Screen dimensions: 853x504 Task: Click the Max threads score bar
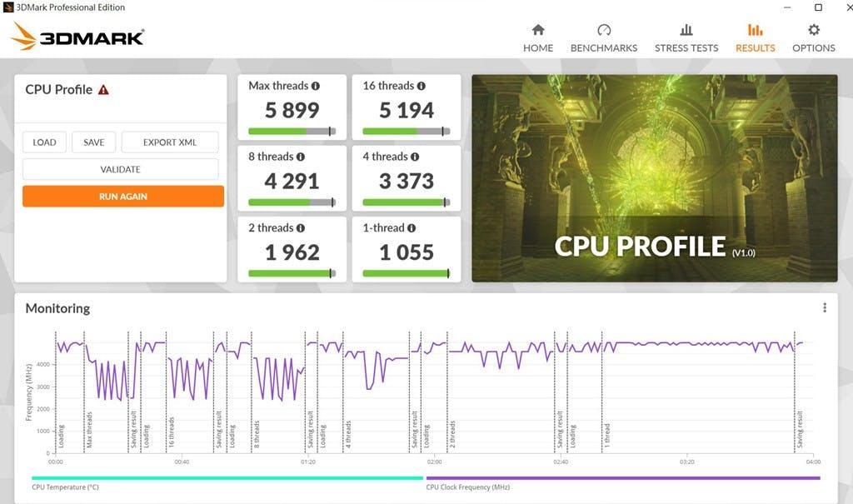[x=292, y=131]
